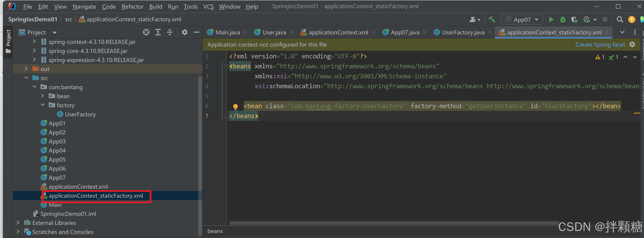
Task: Close the App07.java tab
Action: (425, 32)
